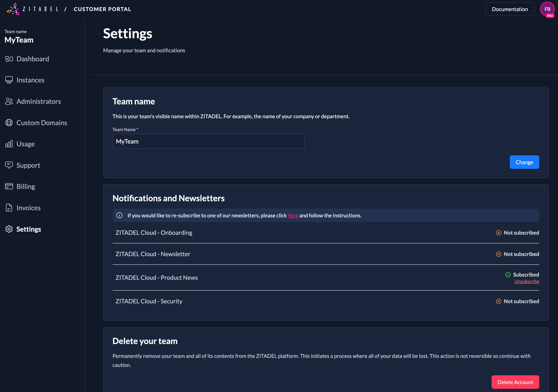Select the Instances panel icon
This screenshot has width=558, height=392.
(9, 80)
